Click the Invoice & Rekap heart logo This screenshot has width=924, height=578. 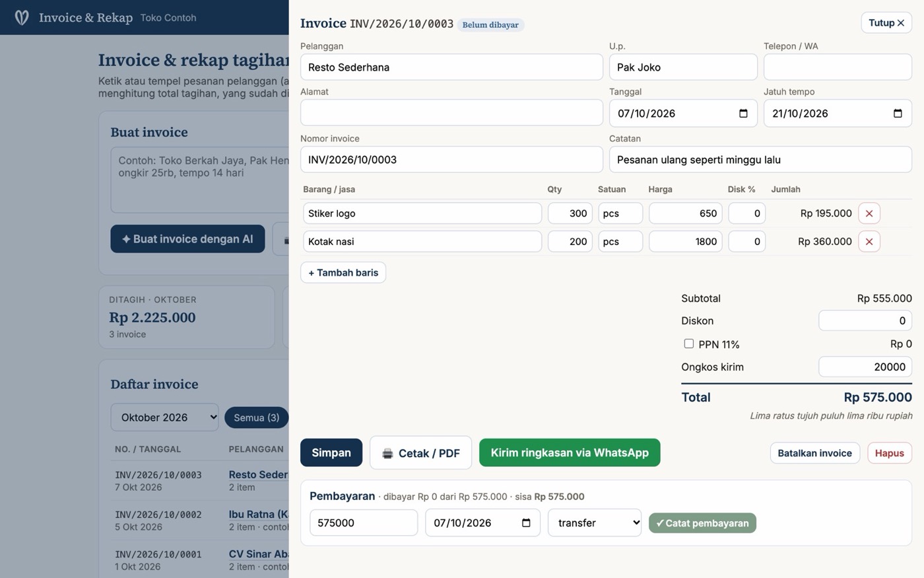coord(22,17)
